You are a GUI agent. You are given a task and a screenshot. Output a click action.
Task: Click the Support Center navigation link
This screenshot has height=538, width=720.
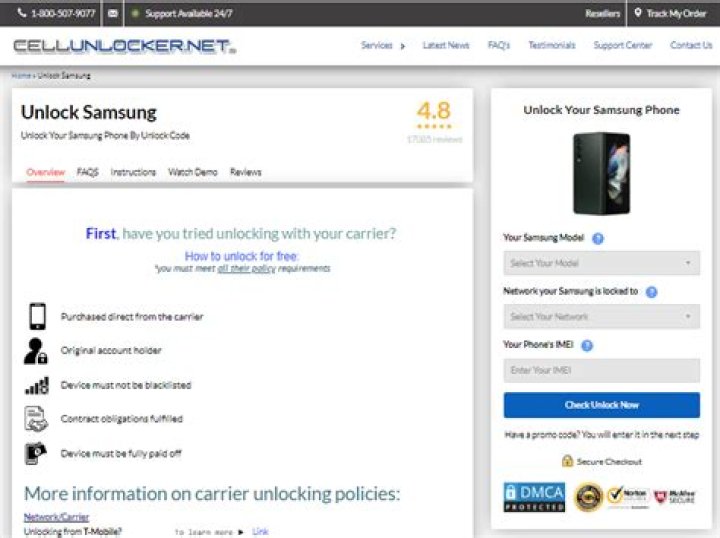(622, 46)
